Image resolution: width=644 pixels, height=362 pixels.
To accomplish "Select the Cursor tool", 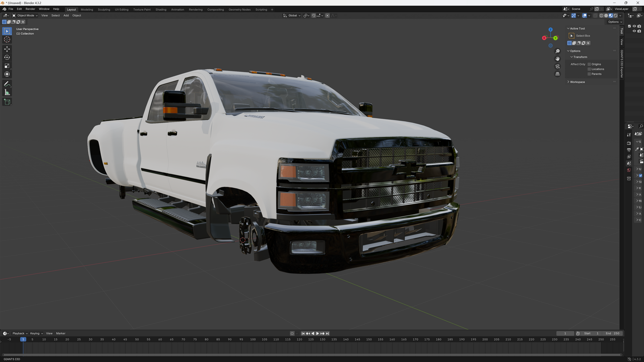I will pos(7,40).
